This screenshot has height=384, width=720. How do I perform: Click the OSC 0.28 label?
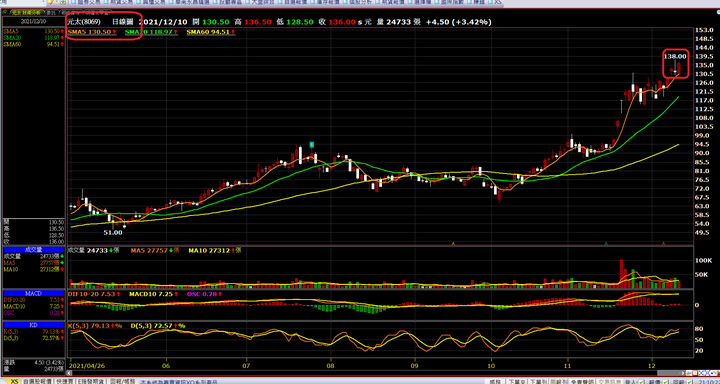click(x=204, y=294)
